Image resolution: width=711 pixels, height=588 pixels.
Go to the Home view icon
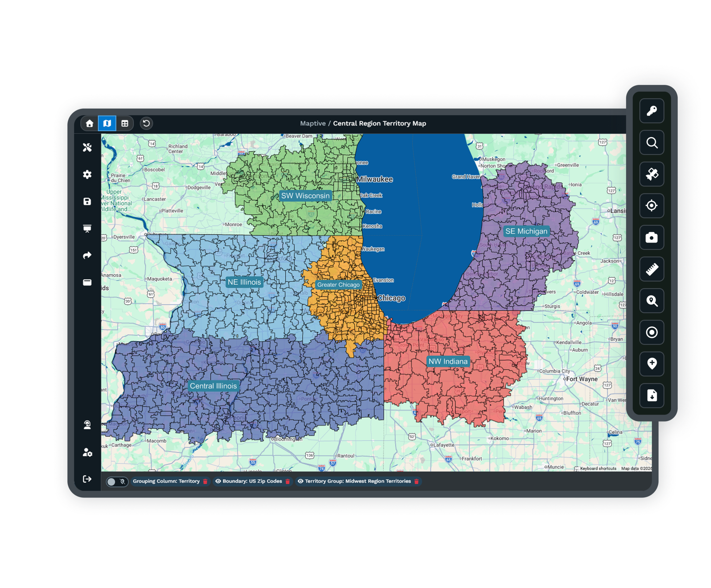pyautogui.click(x=89, y=123)
